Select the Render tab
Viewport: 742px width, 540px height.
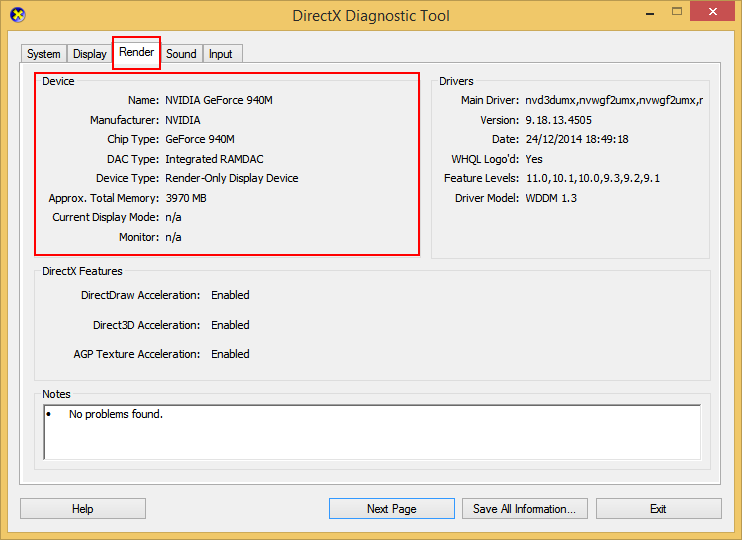click(136, 52)
